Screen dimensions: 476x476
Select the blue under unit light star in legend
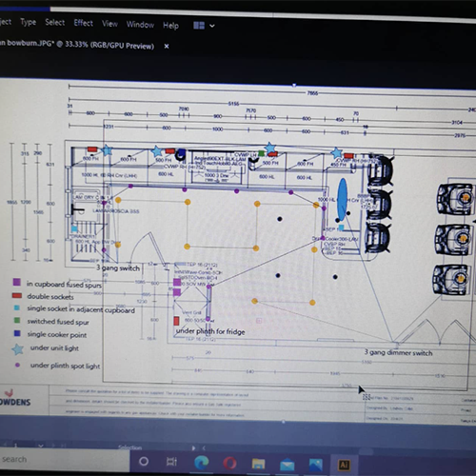tap(18, 349)
